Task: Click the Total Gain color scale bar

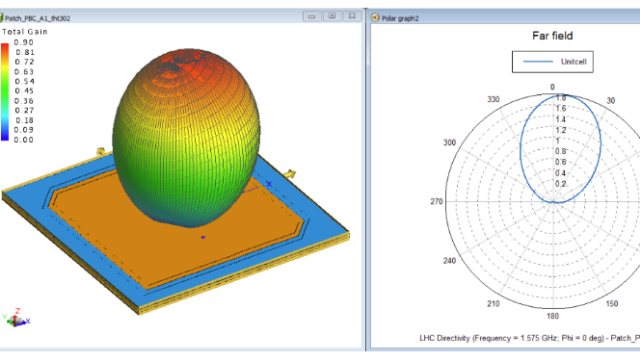Action: pyautogui.click(x=5, y=92)
